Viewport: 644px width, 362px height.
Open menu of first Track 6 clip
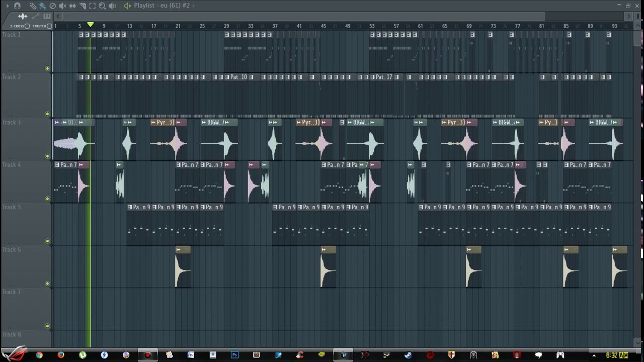pyautogui.click(x=178, y=249)
